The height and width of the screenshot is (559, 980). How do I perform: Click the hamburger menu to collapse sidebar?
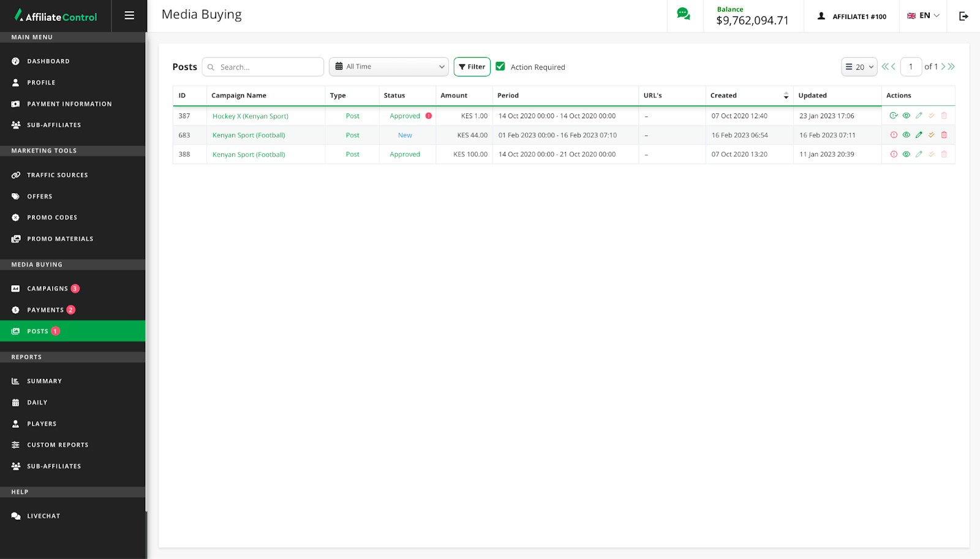(129, 16)
